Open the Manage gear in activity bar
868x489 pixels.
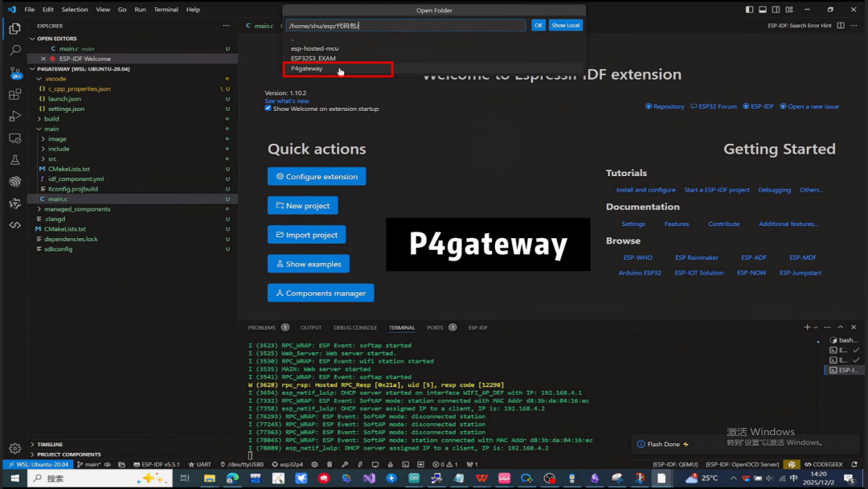[15, 448]
